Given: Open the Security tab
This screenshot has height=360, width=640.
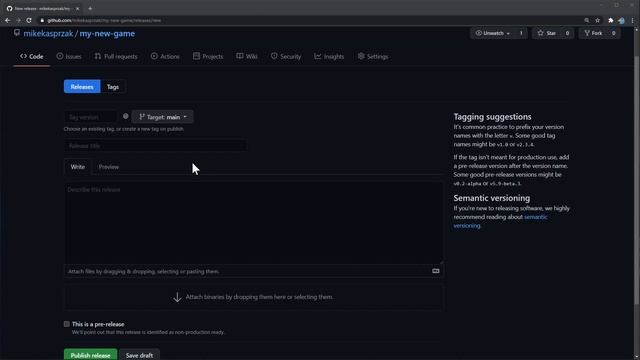Looking at the screenshot, I should pos(286,56).
